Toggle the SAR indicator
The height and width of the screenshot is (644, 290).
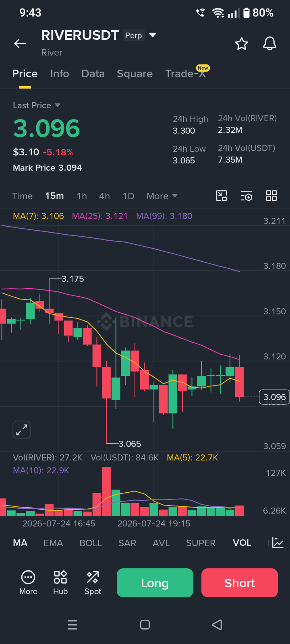pos(127,543)
